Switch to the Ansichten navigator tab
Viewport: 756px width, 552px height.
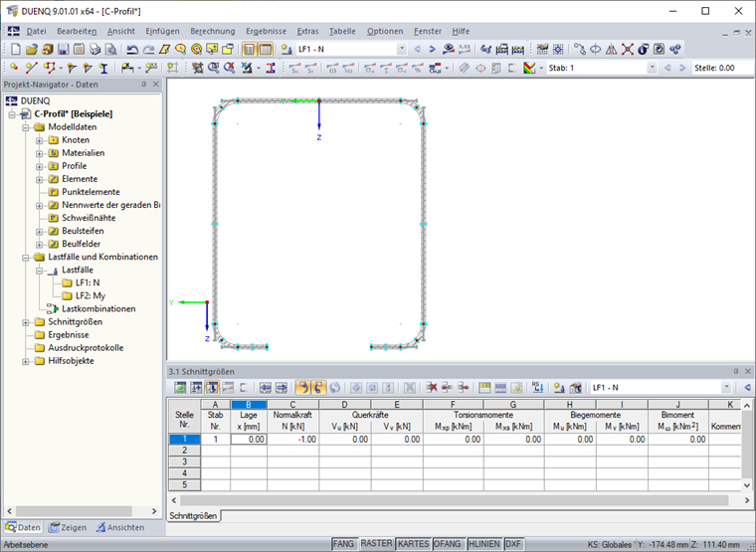(120, 527)
